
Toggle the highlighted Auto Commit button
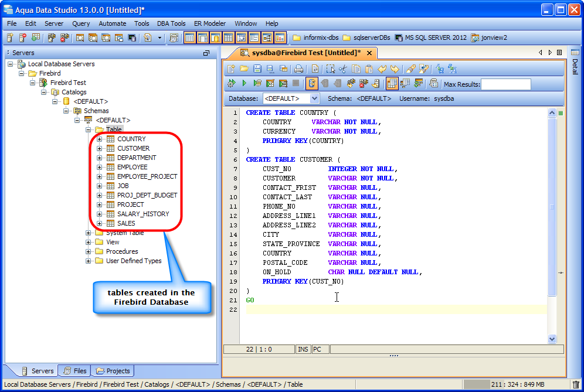[x=312, y=83]
